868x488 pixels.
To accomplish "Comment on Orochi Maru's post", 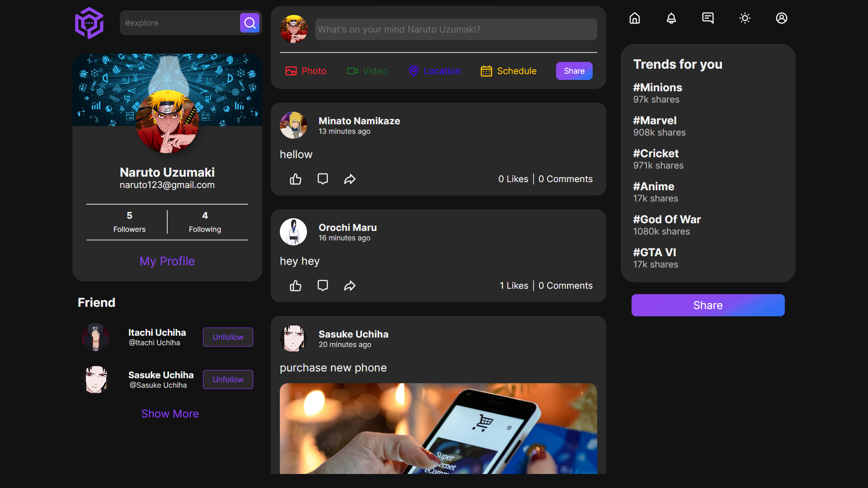I will (323, 286).
